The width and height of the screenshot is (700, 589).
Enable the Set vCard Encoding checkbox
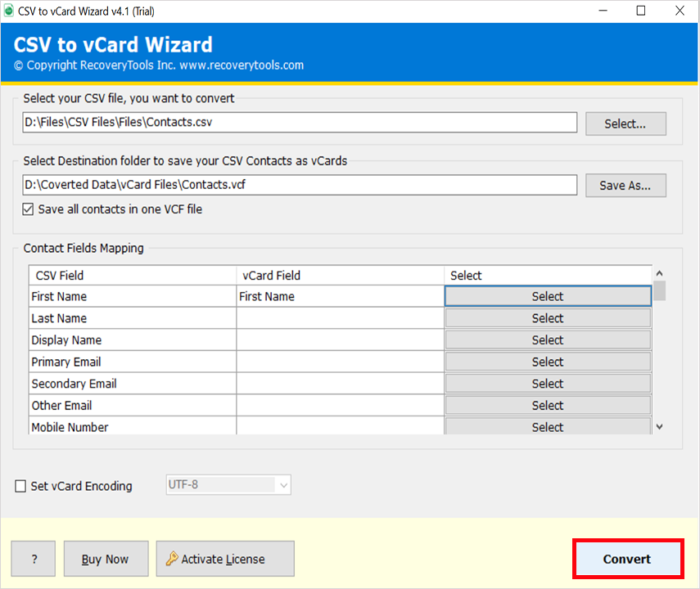pyautogui.click(x=20, y=486)
